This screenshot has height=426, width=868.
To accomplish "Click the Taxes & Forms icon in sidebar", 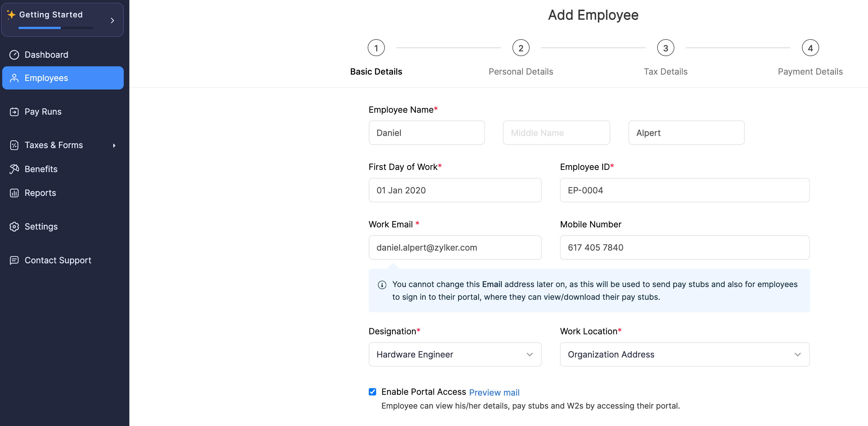I will [x=14, y=145].
